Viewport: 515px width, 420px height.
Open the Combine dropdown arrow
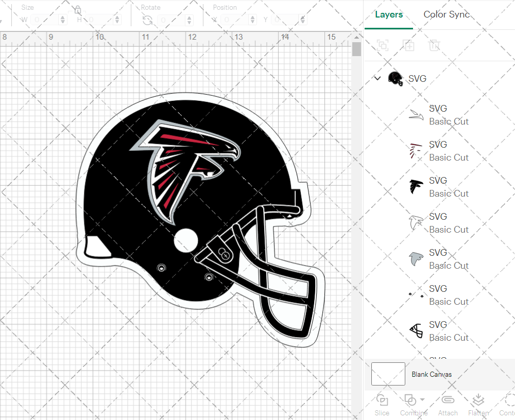click(x=422, y=399)
